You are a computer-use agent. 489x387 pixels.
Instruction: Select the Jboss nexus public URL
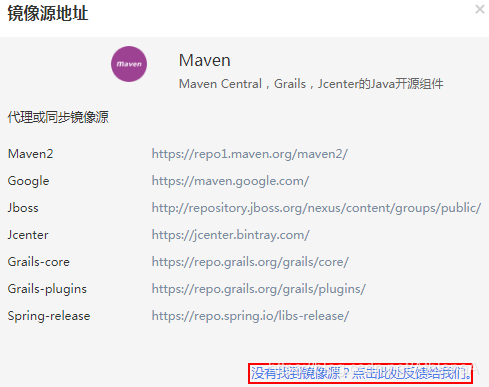pos(316,208)
